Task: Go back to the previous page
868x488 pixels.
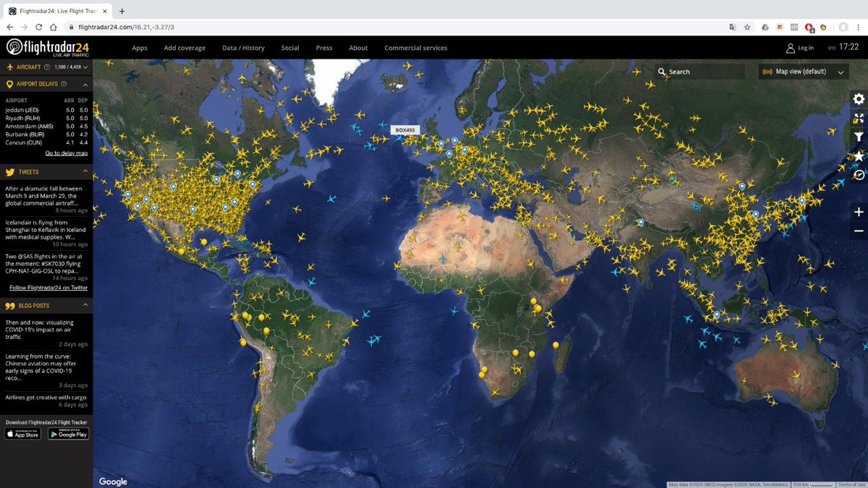Action: [10, 27]
